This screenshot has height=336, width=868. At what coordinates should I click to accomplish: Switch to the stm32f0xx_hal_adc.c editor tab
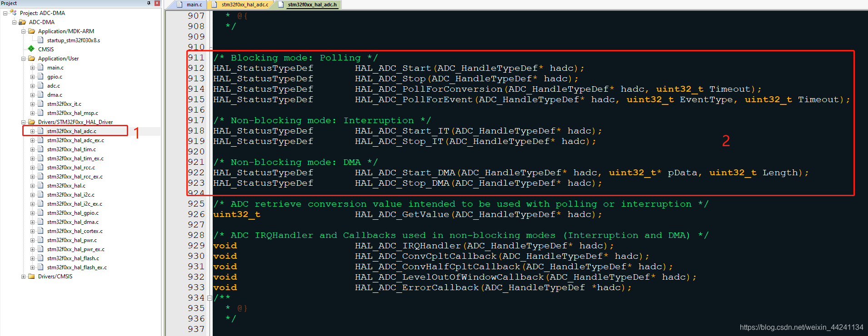tap(241, 5)
